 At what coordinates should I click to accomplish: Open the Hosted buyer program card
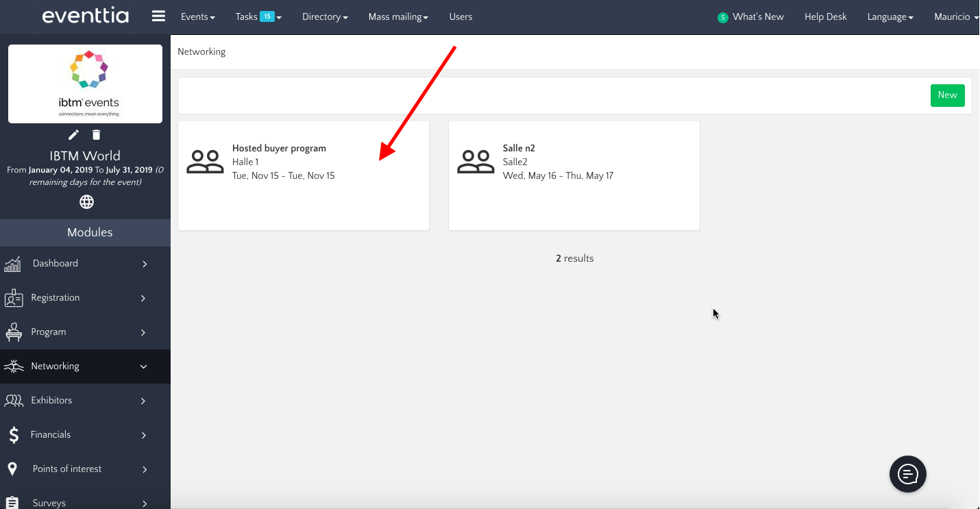303,175
